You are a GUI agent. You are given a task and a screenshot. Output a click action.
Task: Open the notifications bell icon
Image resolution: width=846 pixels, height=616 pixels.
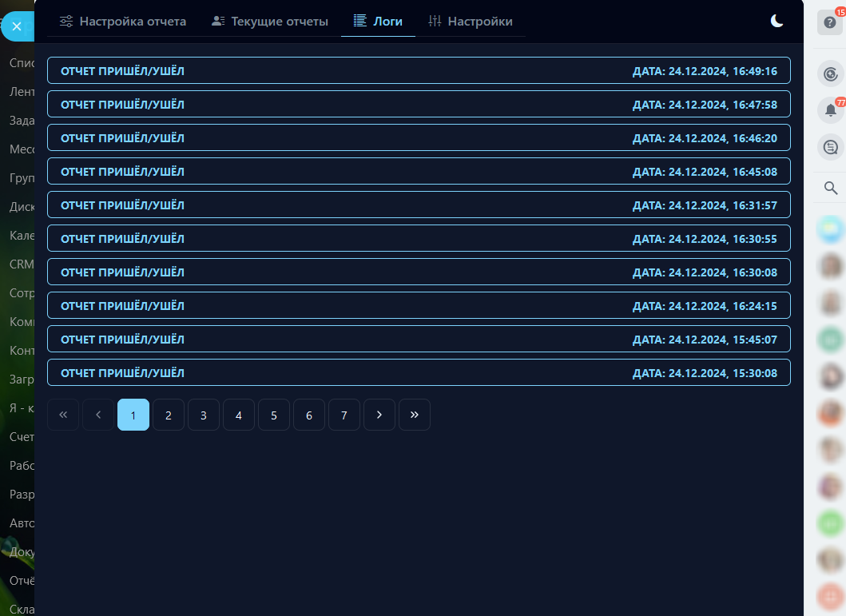pyautogui.click(x=831, y=110)
